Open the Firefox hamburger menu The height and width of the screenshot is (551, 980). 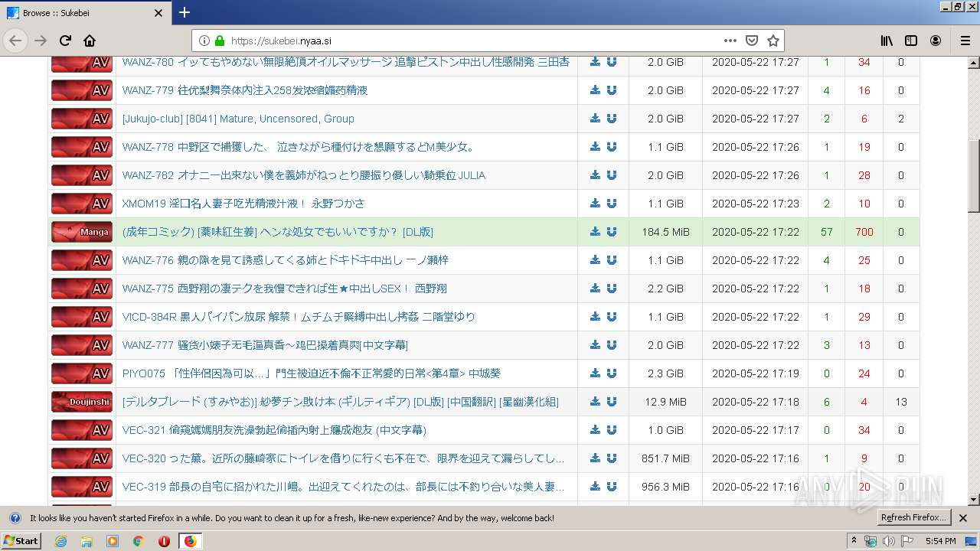click(965, 41)
